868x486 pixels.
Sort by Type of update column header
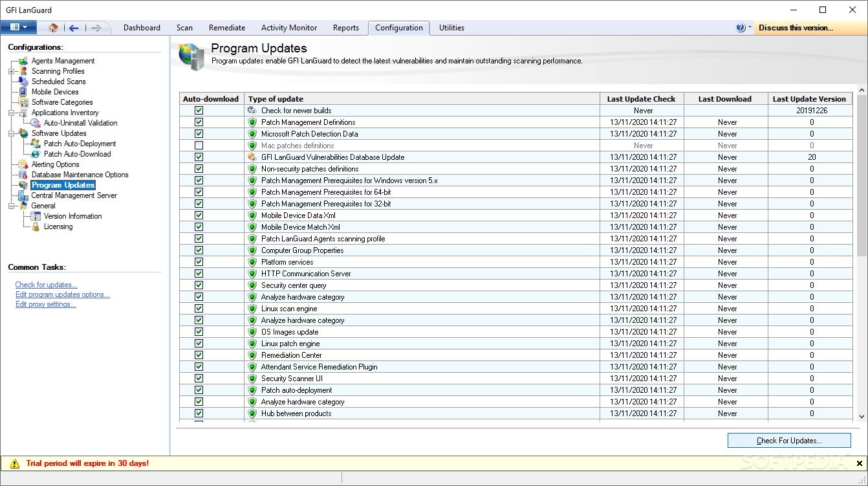(x=422, y=99)
